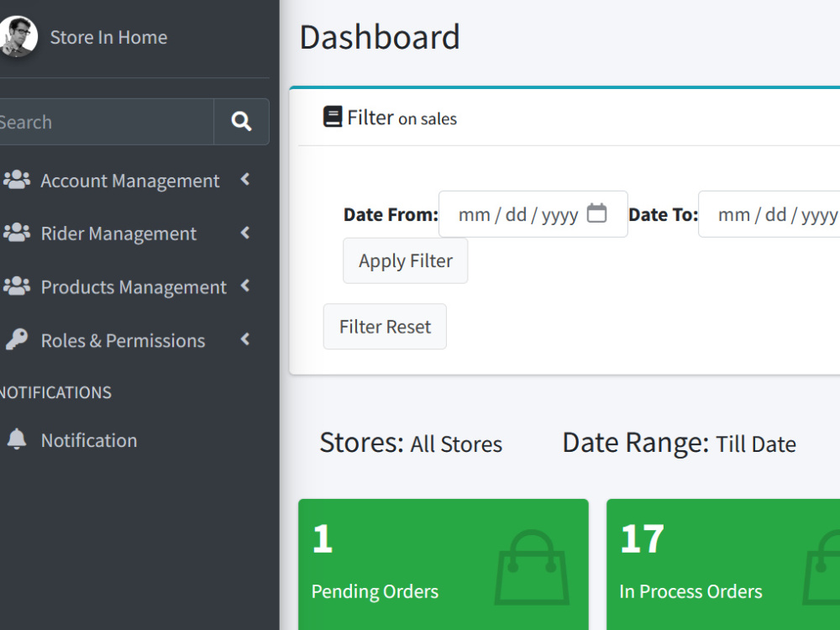This screenshot has height=630, width=840.
Task: Open Rider Management menu
Action: tap(118, 234)
